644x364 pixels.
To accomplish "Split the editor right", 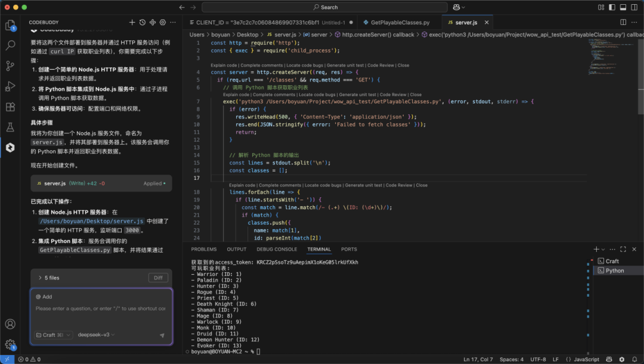I will tap(623, 23).
